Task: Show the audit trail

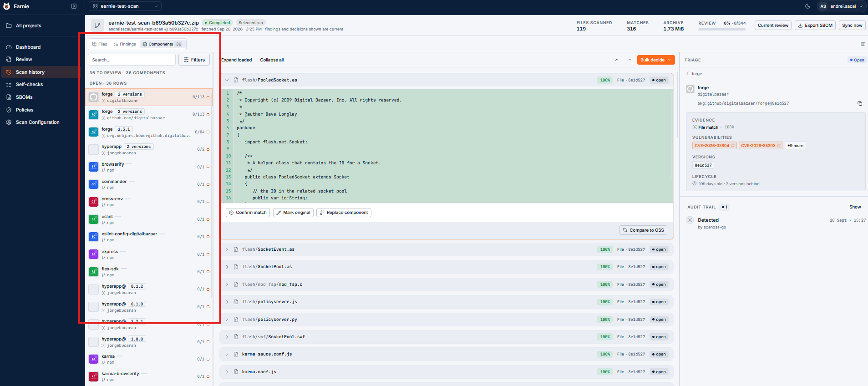Action: (855, 207)
